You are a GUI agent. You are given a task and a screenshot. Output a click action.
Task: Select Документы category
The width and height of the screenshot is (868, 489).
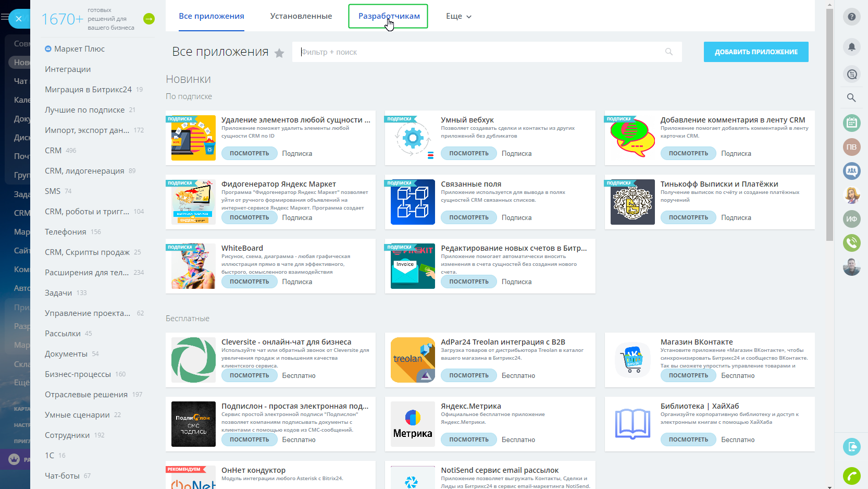(x=66, y=353)
